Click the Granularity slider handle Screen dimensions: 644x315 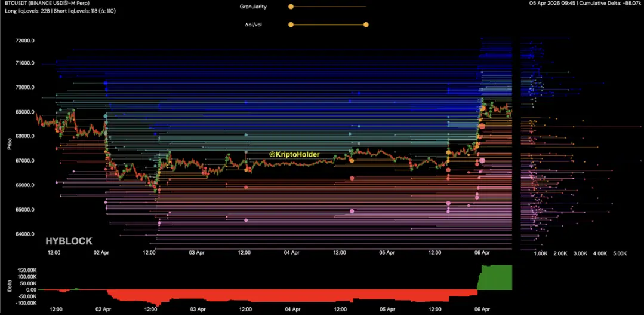[x=291, y=7]
